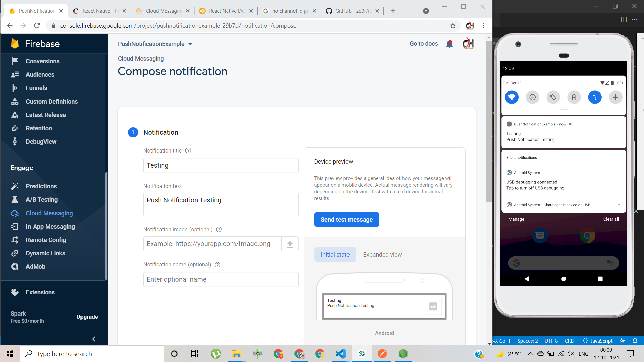Open Funnels section
644x362 pixels.
[x=36, y=88]
